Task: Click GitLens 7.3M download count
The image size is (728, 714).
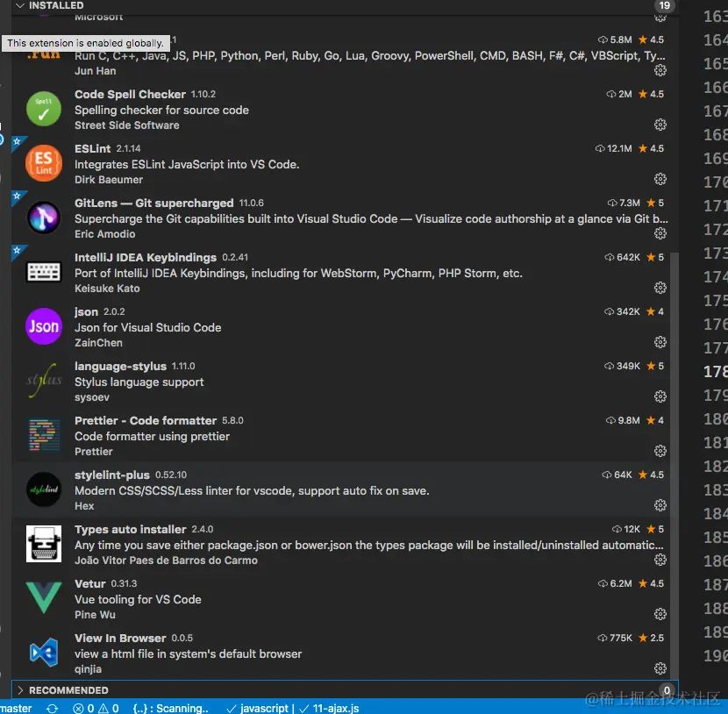Action: [624, 203]
